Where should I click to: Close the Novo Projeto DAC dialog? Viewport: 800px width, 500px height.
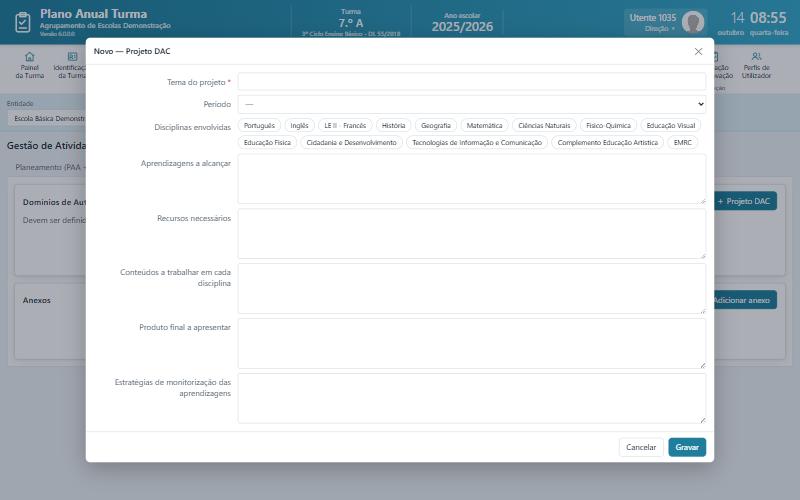tap(698, 52)
